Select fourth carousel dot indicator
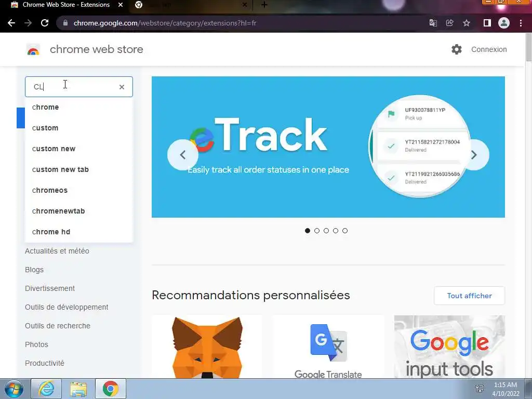 (x=336, y=231)
